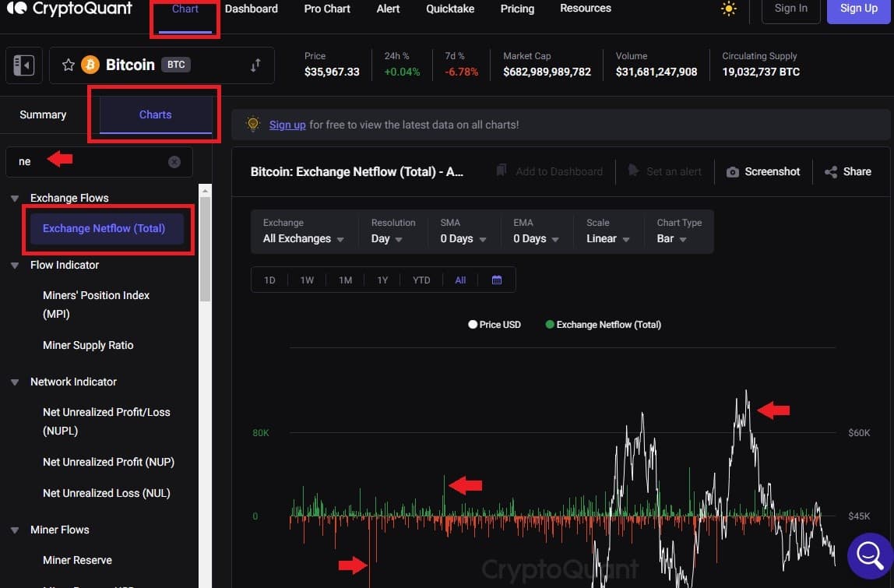
Task: Open the Chart nav tab
Action: [185, 9]
